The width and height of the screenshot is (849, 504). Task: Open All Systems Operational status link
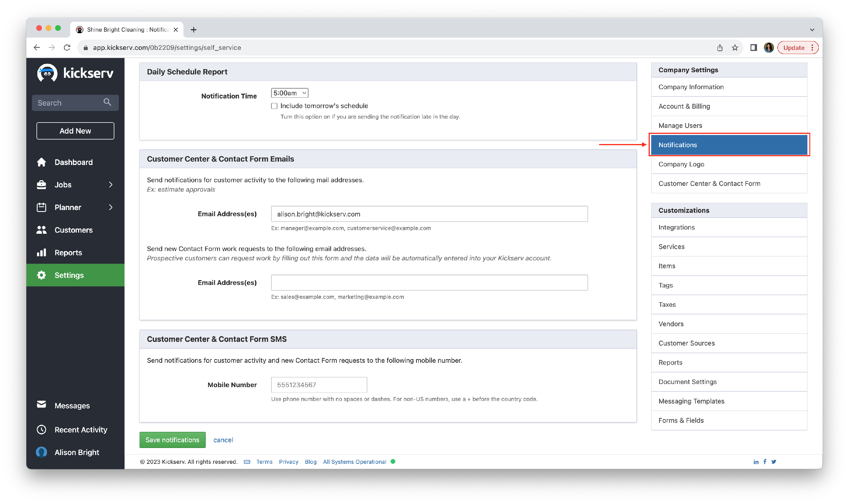[355, 462]
